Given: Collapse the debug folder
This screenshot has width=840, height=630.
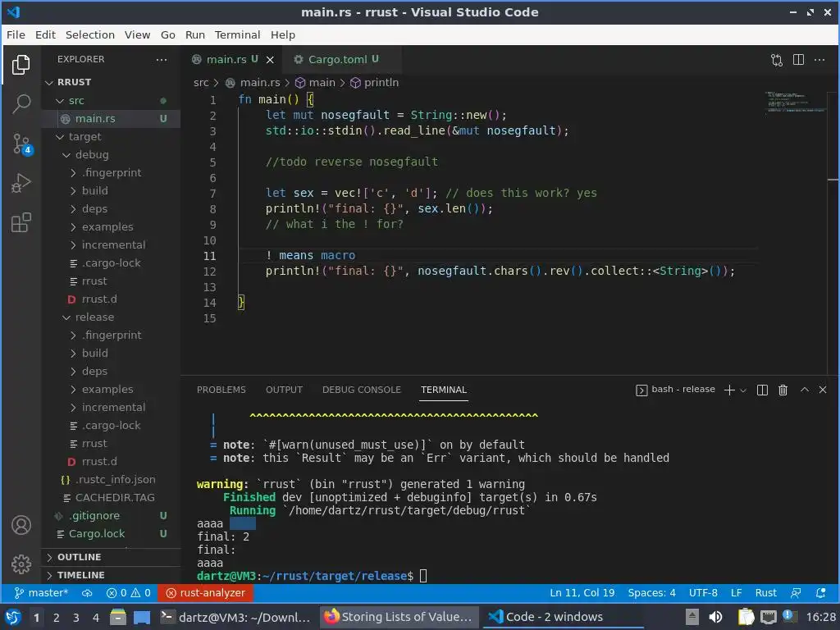Looking at the screenshot, I should 111,155.
